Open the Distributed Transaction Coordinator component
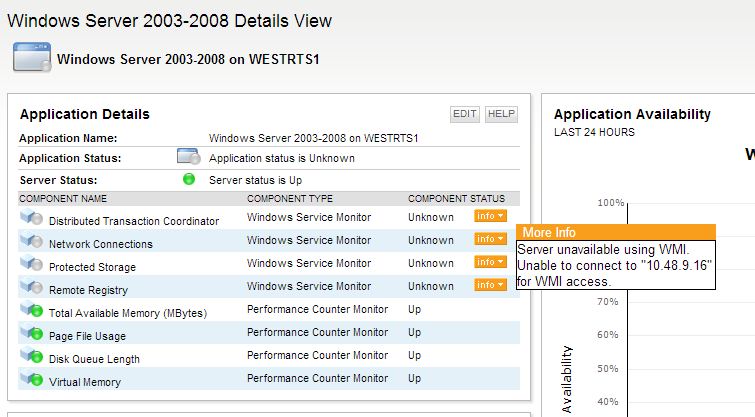Viewport: 755px width, 417px height. coord(134,221)
